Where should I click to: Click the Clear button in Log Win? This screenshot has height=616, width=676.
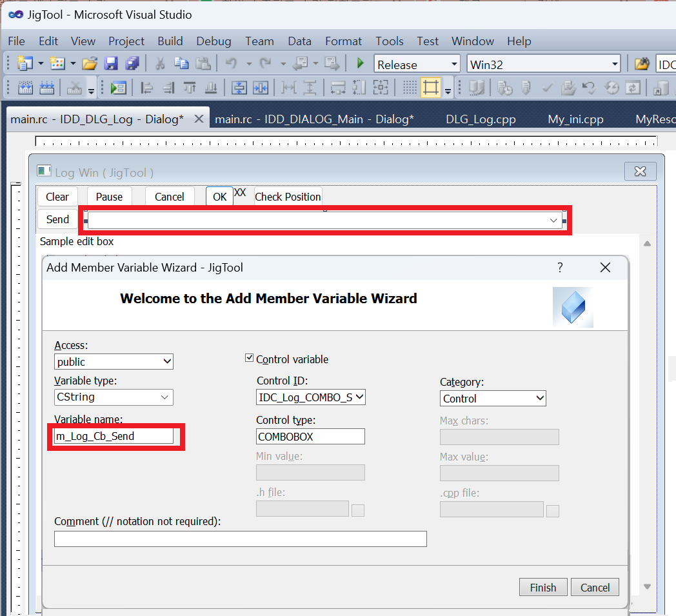click(57, 197)
